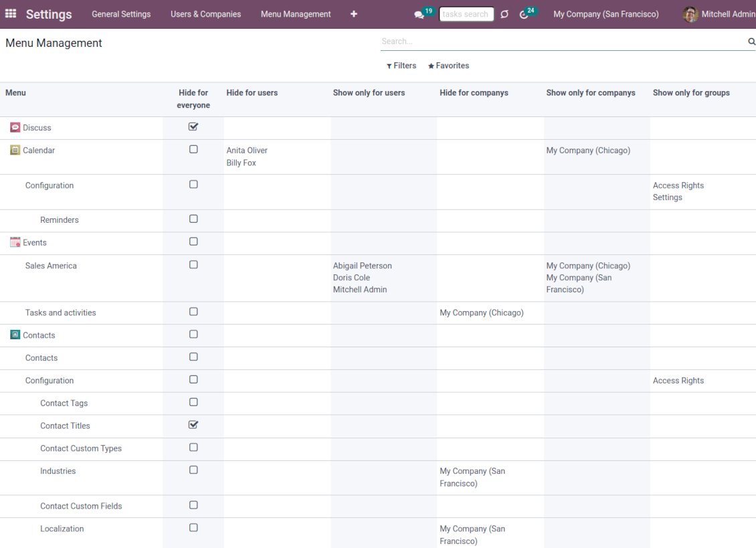Screen dimensions: 756x548
Task: Click the Sales America menu name
Action: (51, 266)
